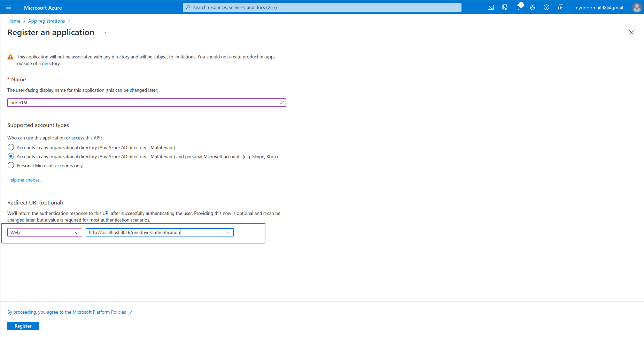Focus the application Name field
Screen dimensions: 644x337
(146, 103)
